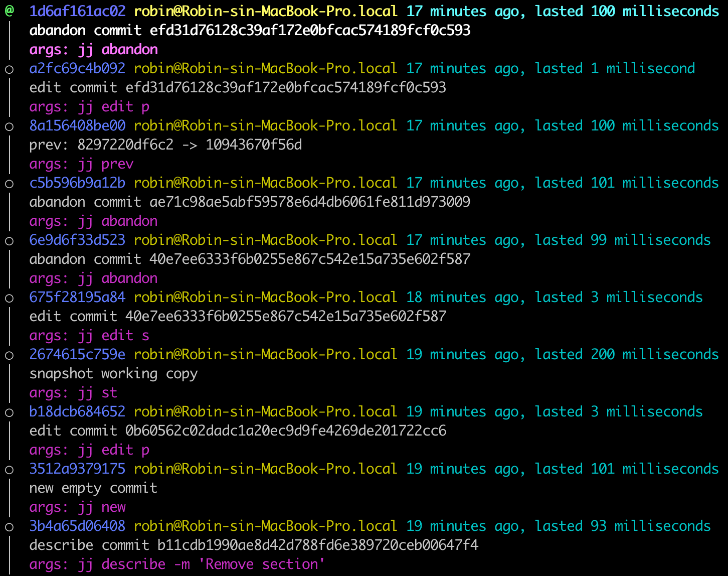Select the 'args: jj edit s' line

point(89,336)
